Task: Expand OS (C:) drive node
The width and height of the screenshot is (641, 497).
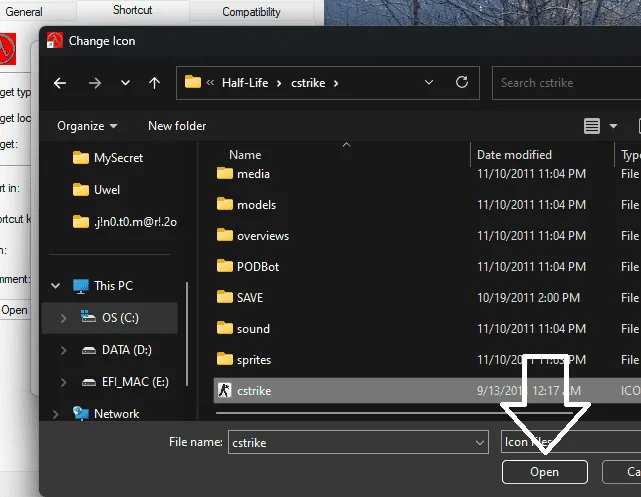Action: pyautogui.click(x=63, y=318)
